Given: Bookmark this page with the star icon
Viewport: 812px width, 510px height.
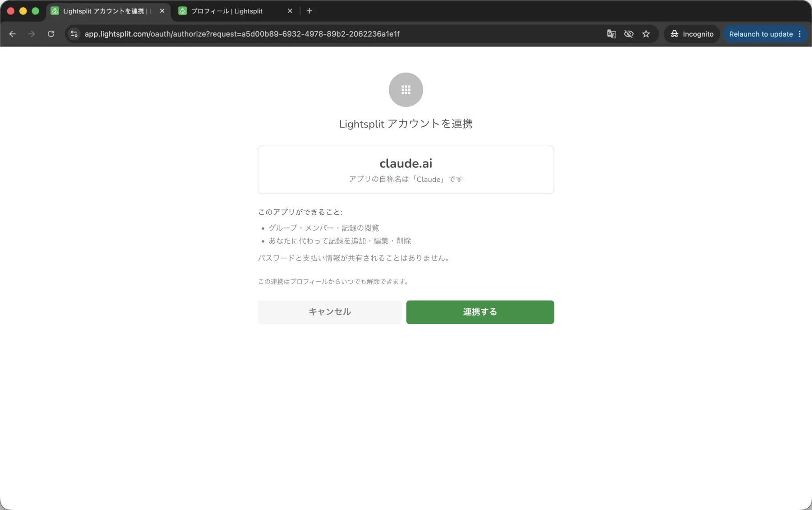Looking at the screenshot, I should pos(646,34).
